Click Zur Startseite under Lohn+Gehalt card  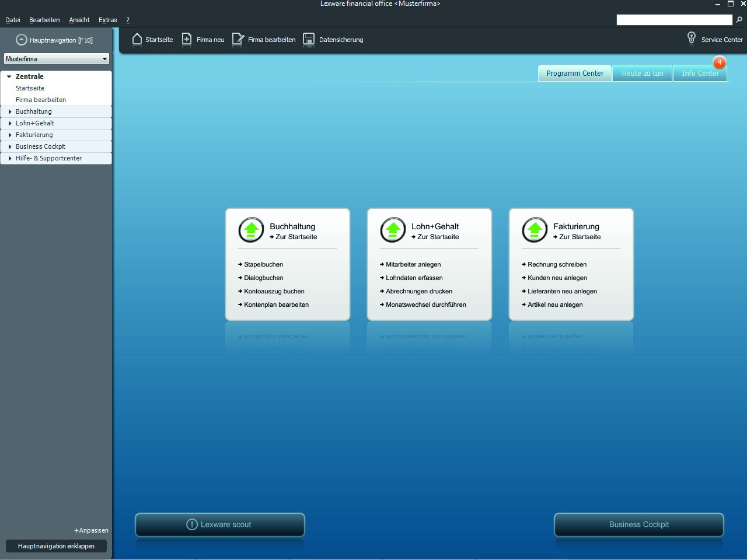coord(435,237)
